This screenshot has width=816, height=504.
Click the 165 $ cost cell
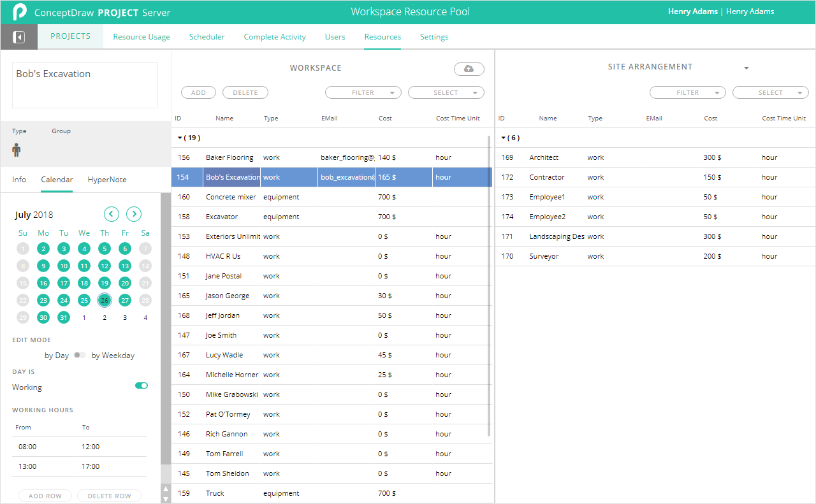404,177
